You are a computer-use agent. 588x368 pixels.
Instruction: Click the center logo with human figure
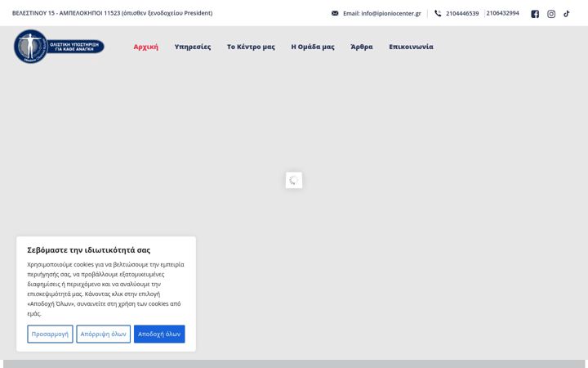pyautogui.click(x=59, y=46)
